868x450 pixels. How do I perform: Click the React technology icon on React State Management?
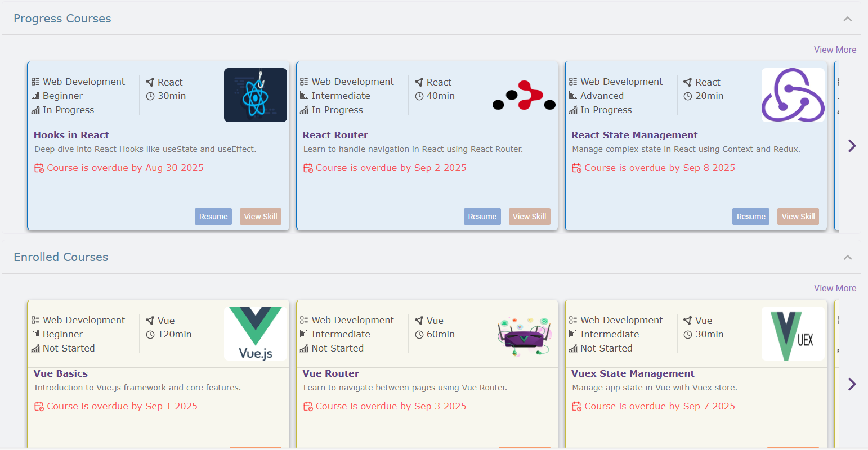click(687, 82)
